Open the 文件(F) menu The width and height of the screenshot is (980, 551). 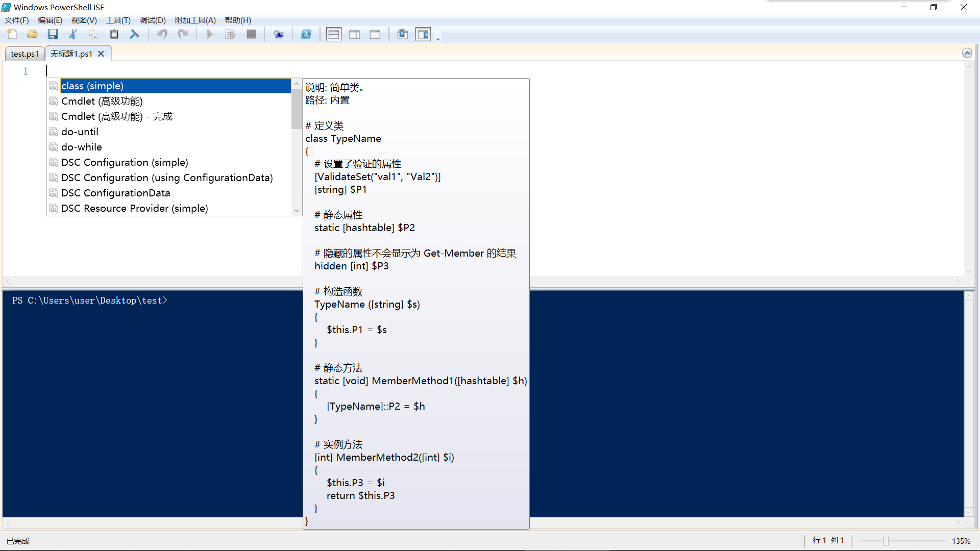click(17, 20)
